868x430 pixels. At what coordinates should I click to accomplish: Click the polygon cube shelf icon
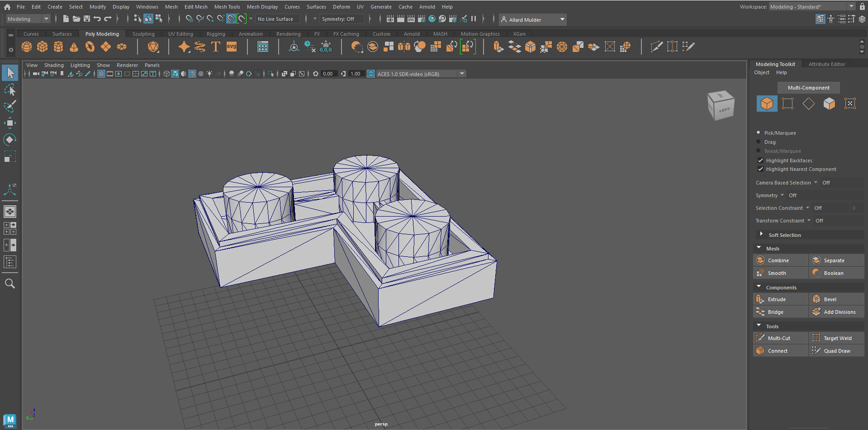[x=43, y=47]
